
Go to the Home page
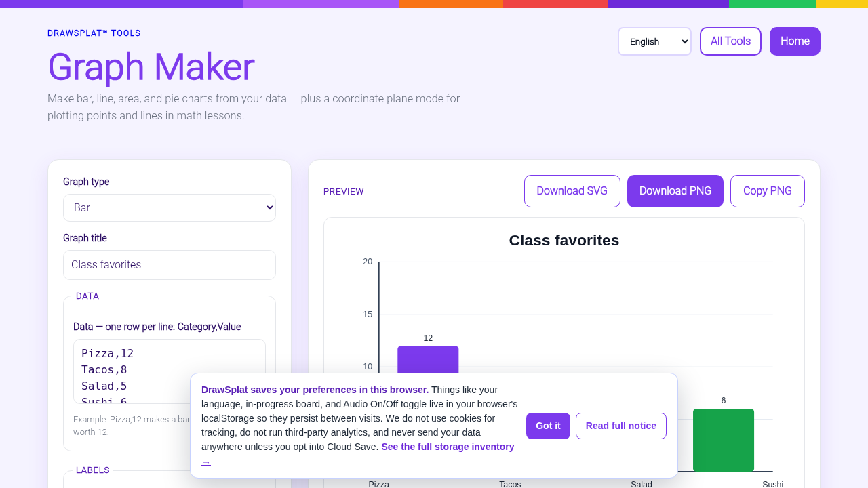coord(795,41)
